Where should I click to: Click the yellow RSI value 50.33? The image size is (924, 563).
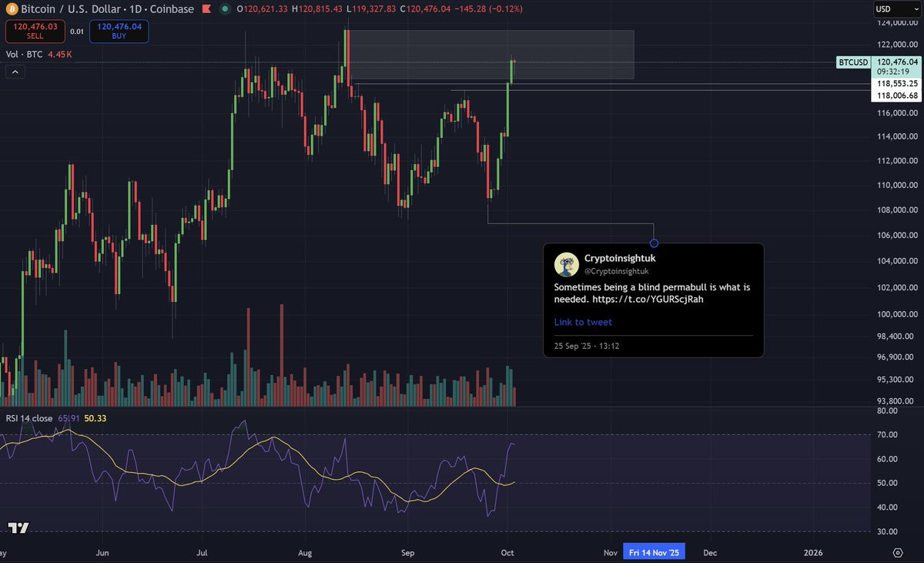point(95,418)
